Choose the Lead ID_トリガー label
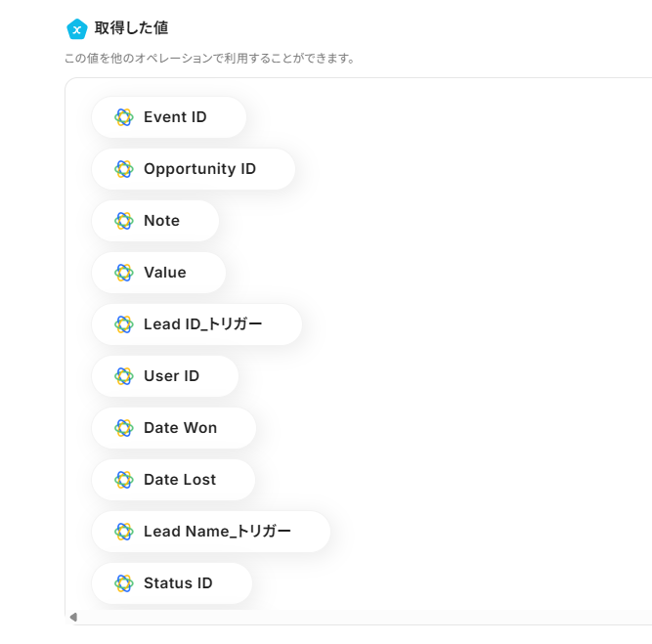This screenshot has width=652, height=644. [x=202, y=324]
